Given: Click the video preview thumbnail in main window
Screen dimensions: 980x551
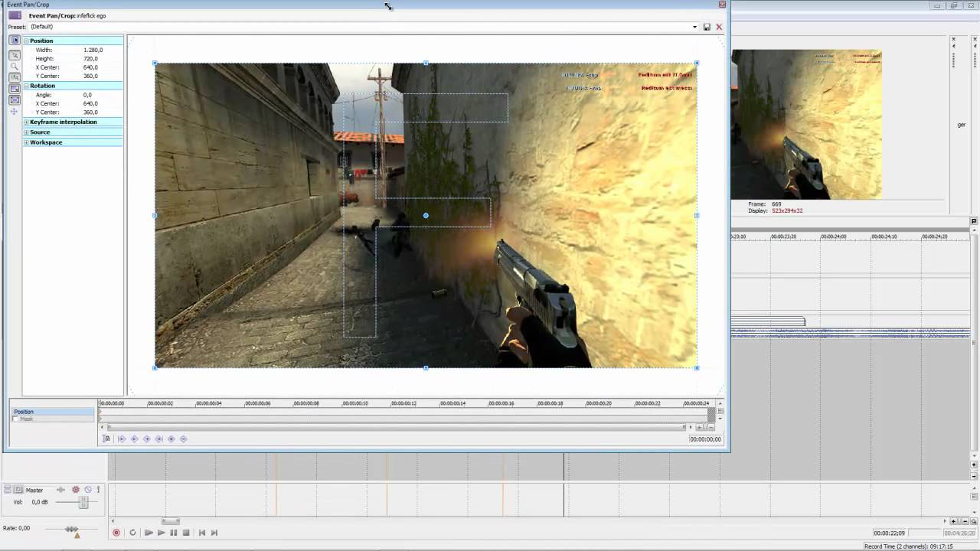Looking at the screenshot, I should coord(806,125).
